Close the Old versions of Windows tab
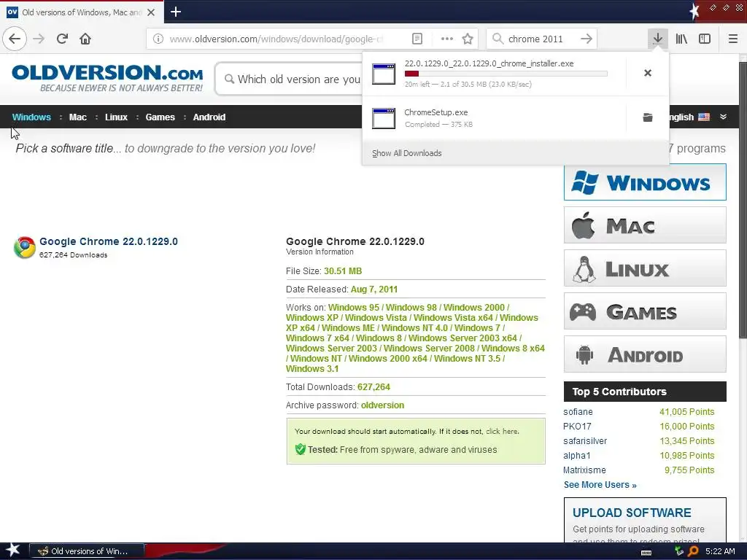This screenshot has width=747, height=560. point(151,12)
